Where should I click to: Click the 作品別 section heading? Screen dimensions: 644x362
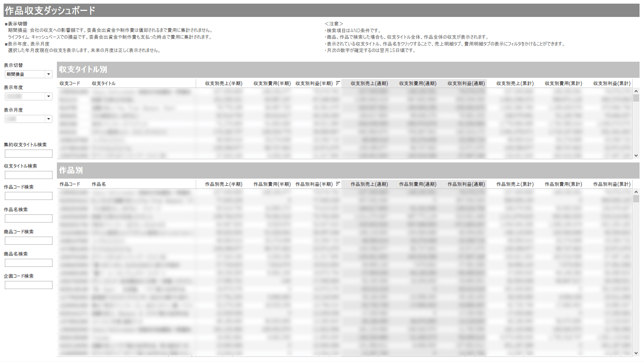point(71,170)
